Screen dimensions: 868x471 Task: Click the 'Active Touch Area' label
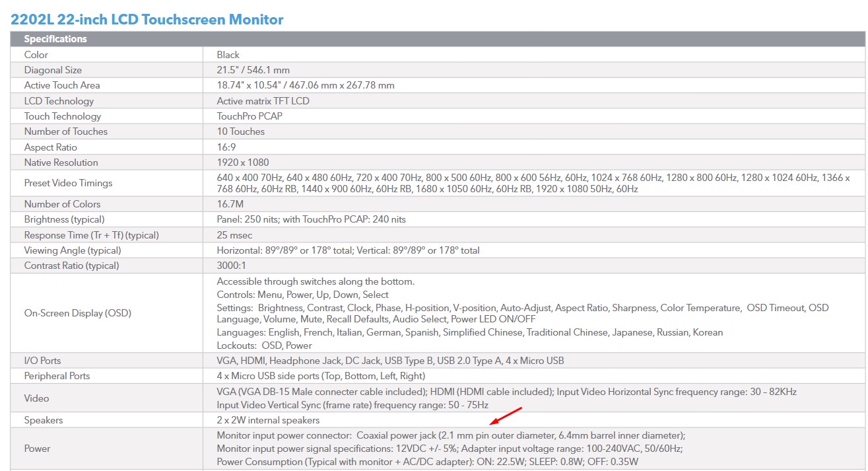[x=62, y=85]
